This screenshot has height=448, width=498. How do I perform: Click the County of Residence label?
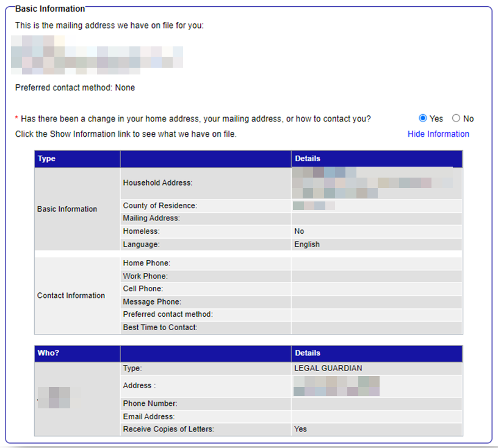click(x=160, y=206)
